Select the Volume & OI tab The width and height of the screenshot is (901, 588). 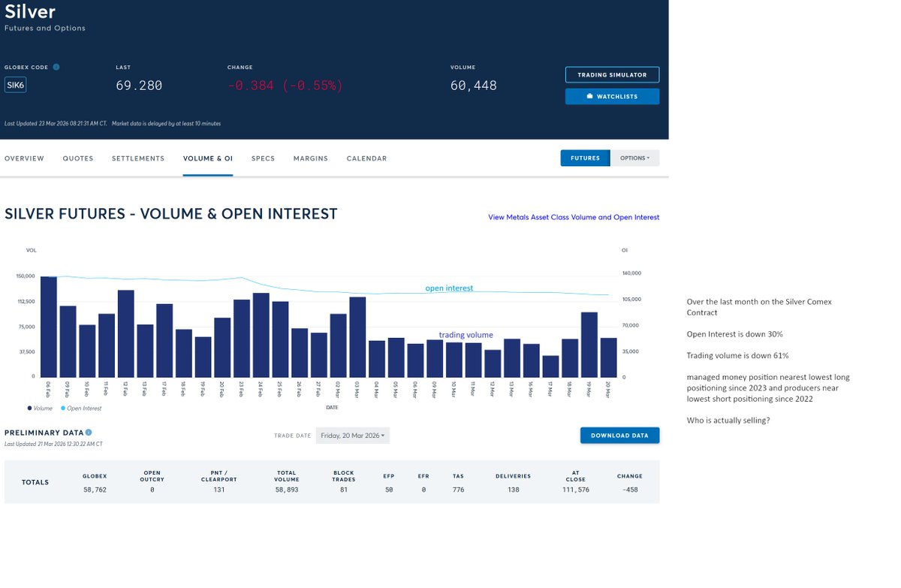pos(208,158)
